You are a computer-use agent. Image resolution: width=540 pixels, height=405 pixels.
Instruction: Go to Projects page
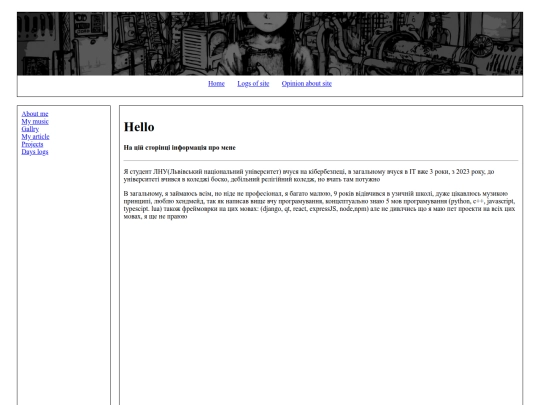[32, 144]
